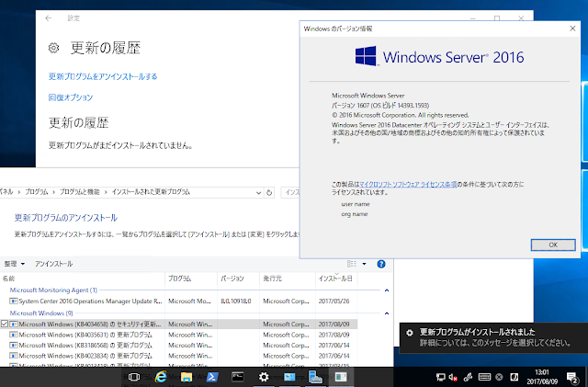The height and width of the screenshot is (387, 588).
Task: Select KB3186568 update row name
Action: pos(85,345)
